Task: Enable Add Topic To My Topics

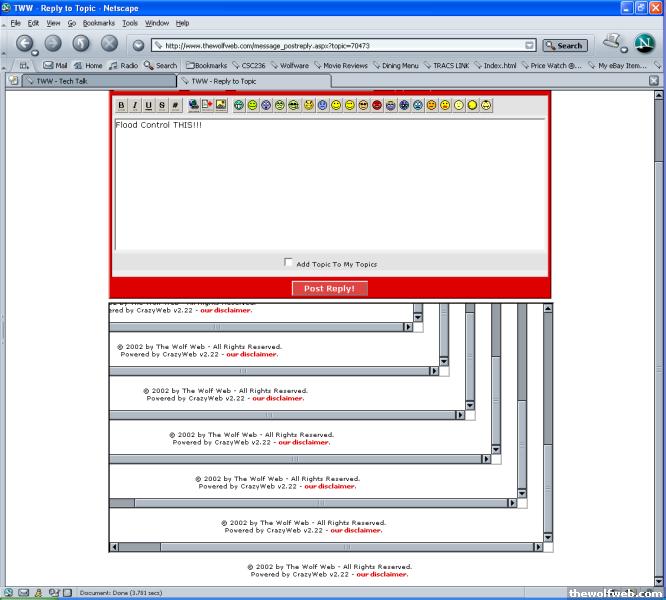Action: point(289,263)
